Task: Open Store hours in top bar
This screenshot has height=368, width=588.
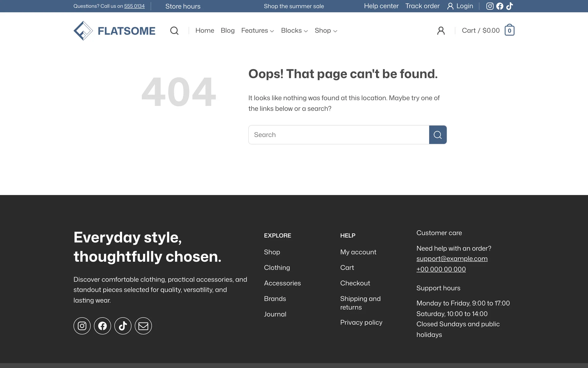Action: [x=183, y=6]
